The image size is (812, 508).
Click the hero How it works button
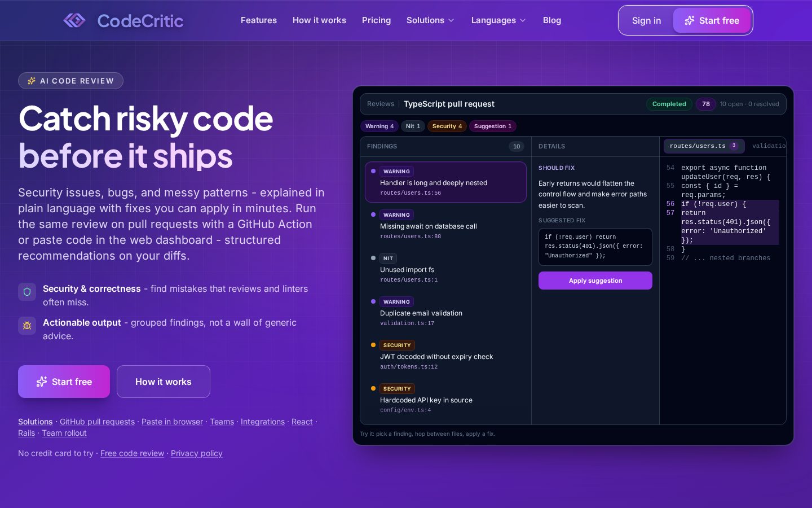pos(164,382)
